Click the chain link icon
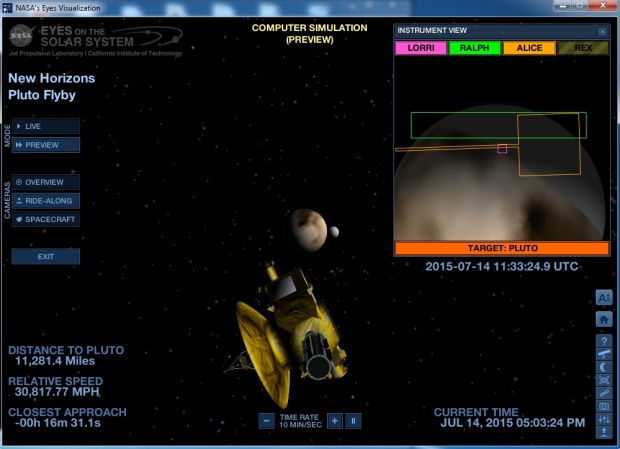 tap(604, 393)
